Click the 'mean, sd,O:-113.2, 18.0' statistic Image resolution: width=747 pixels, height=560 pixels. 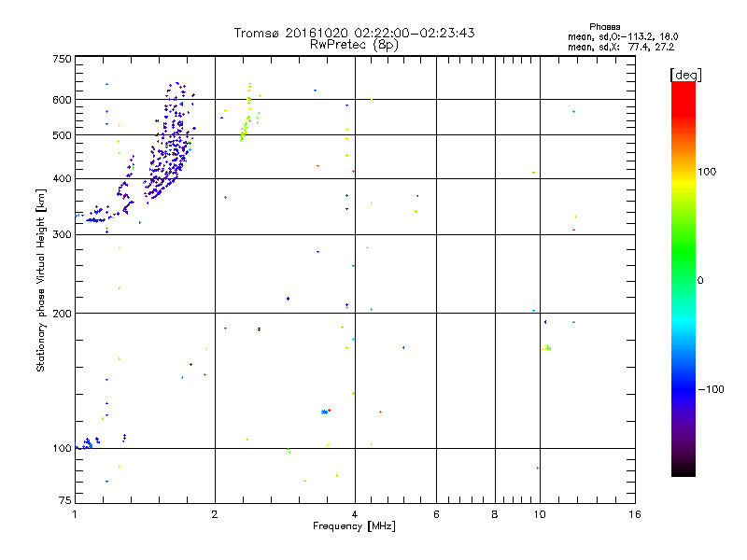623,36
